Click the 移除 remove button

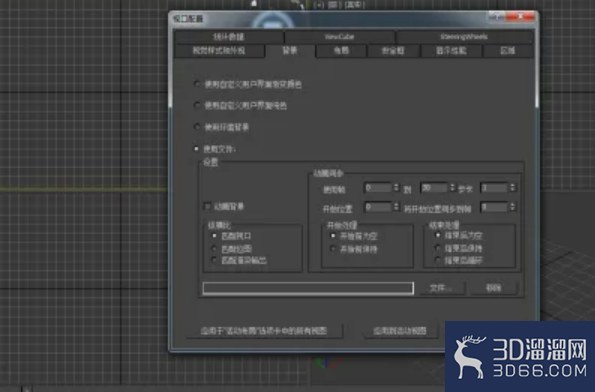click(x=493, y=288)
